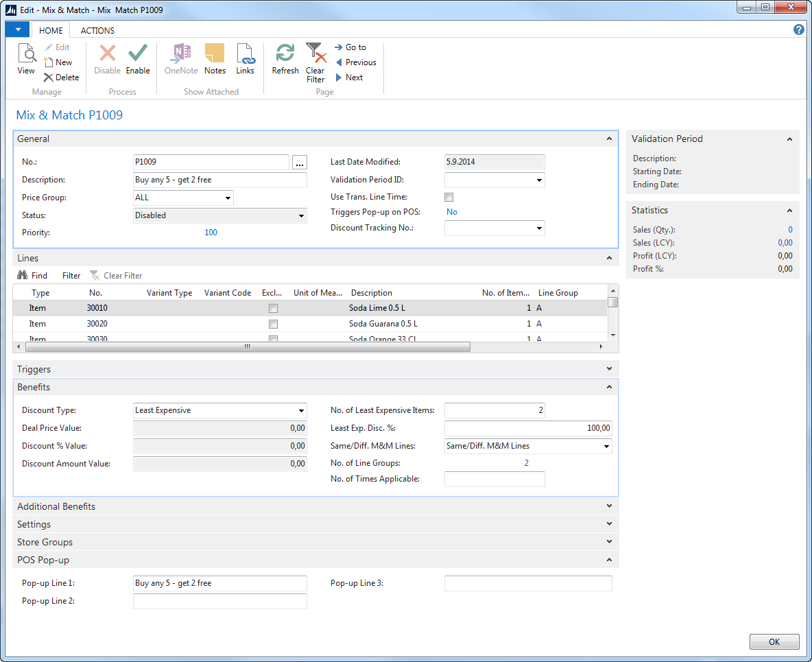Select the HOME ribbon tab
The width and height of the screenshot is (812, 662).
coord(51,30)
